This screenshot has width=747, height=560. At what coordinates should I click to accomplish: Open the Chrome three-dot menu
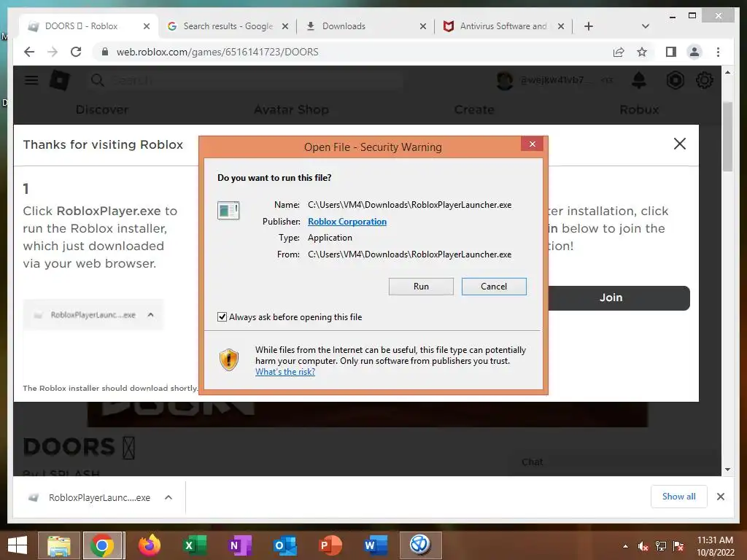click(x=718, y=52)
